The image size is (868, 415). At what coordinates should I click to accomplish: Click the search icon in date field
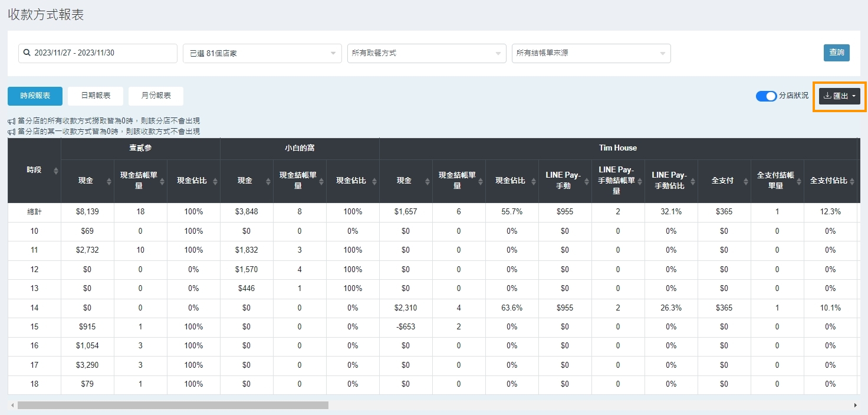[27, 53]
